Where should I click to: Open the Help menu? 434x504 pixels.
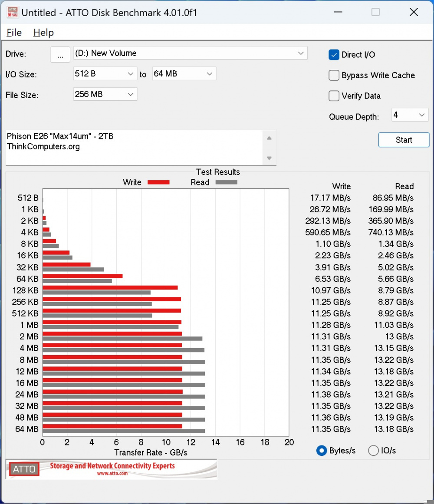point(43,33)
